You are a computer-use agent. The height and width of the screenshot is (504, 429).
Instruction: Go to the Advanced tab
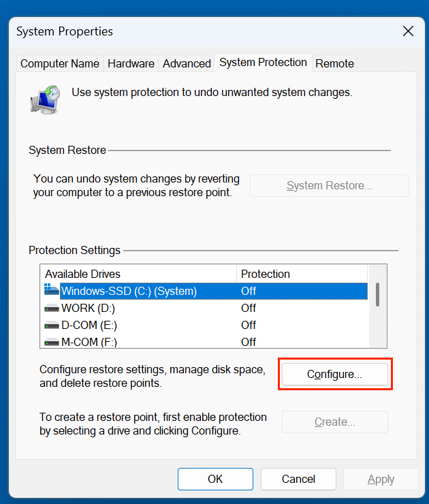[187, 63]
